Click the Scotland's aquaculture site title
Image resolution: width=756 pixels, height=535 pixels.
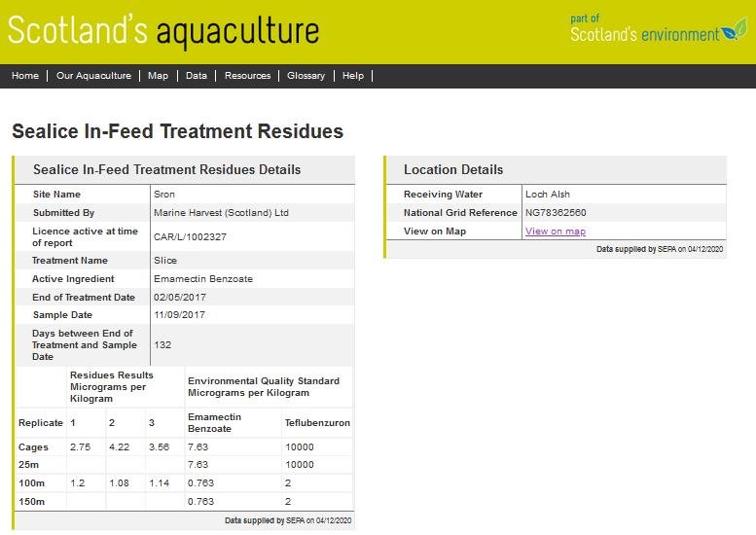(x=163, y=31)
